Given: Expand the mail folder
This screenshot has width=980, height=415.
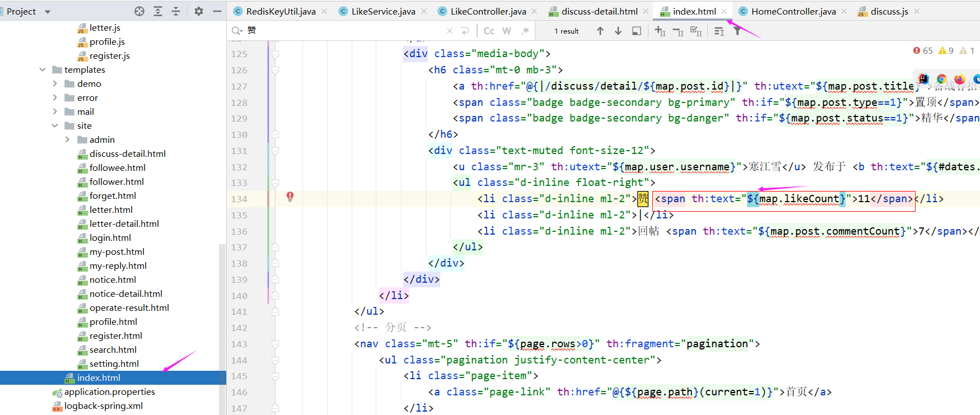Looking at the screenshot, I should (55, 111).
